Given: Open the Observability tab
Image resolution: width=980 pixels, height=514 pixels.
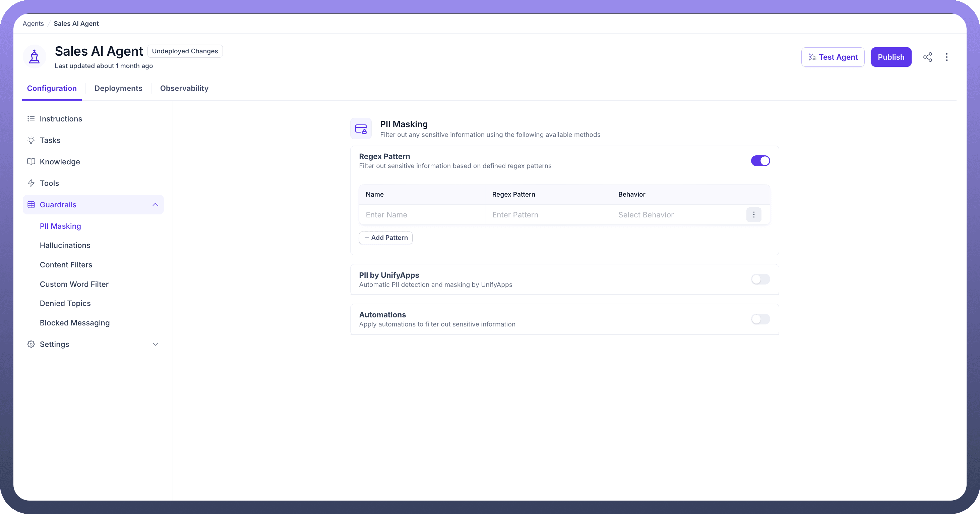Looking at the screenshot, I should click(184, 88).
